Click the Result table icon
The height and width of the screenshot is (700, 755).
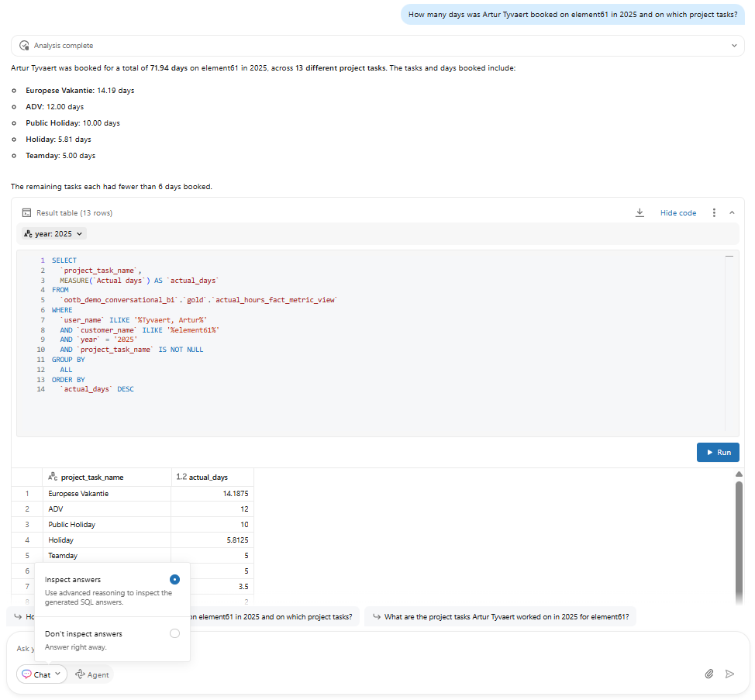coord(26,212)
